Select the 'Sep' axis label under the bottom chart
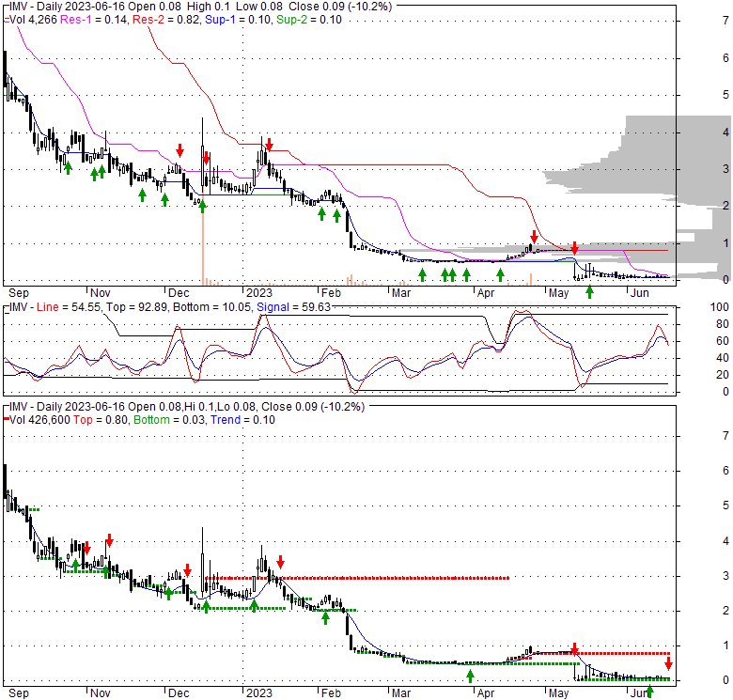733x700 pixels. coord(19,693)
